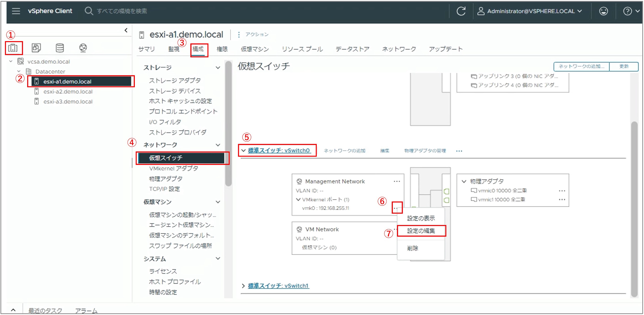Switch to the データストア tab

tap(352, 49)
